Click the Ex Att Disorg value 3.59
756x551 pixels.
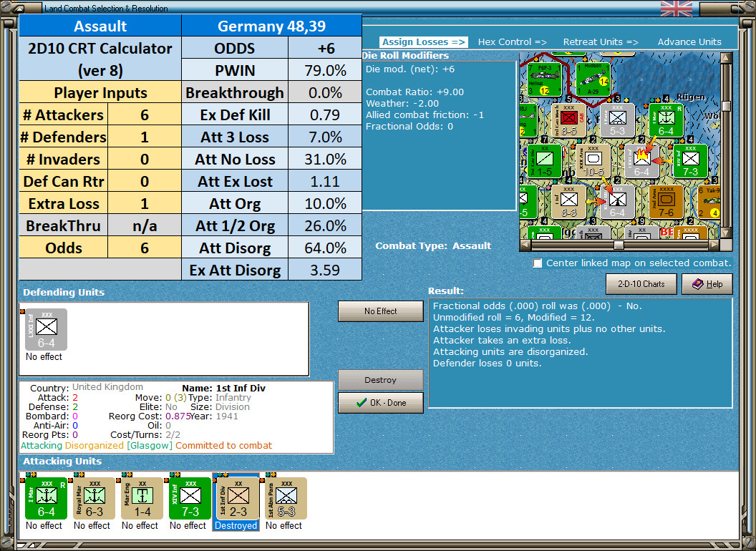pyautogui.click(x=325, y=270)
